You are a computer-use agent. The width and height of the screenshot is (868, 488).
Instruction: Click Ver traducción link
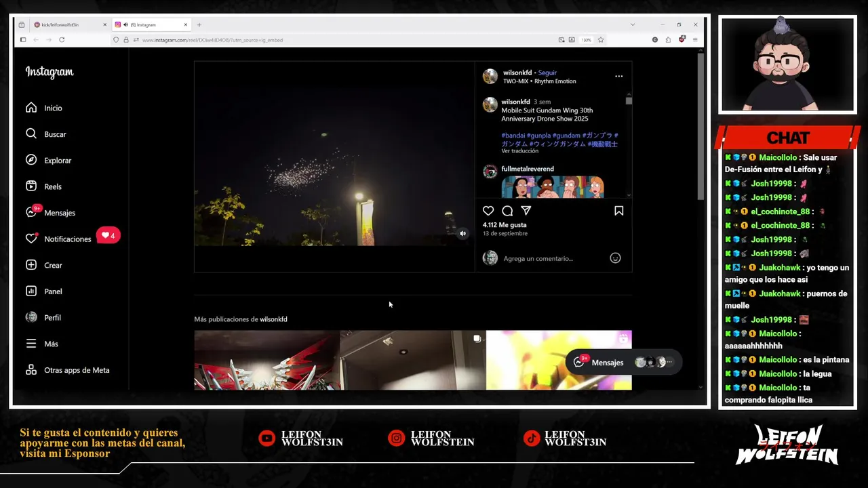click(520, 151)
